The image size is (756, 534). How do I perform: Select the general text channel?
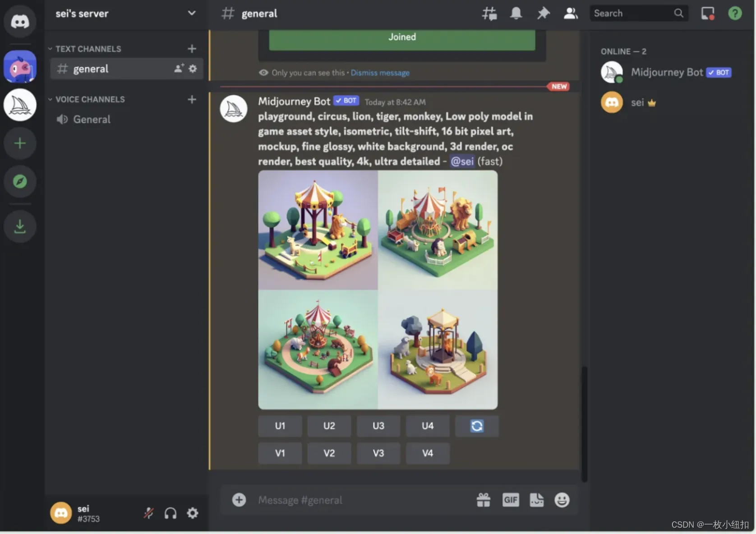click(91, 69)
